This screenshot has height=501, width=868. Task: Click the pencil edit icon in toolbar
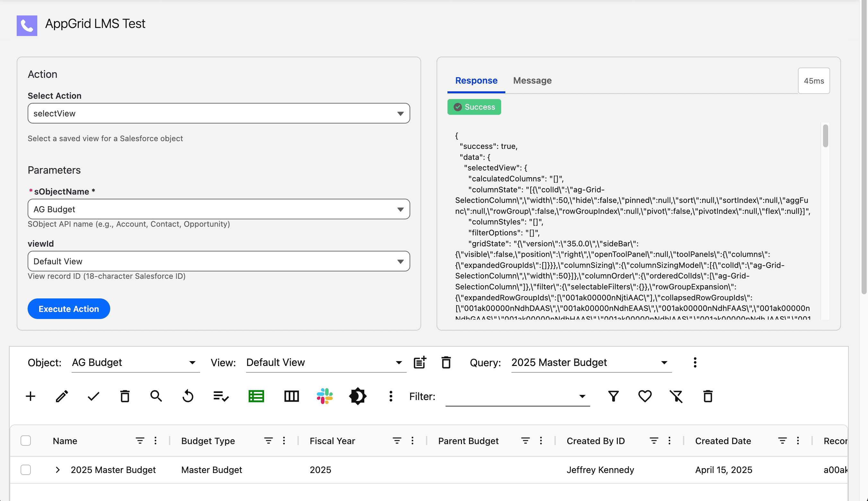62,396
